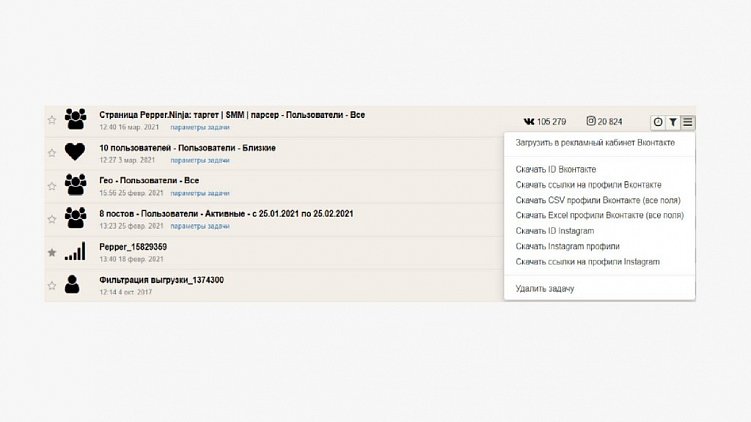Click group icon of Страница Pepper.Ninja task
Screen dimensions: 751x422
click(x=75, y=119)
